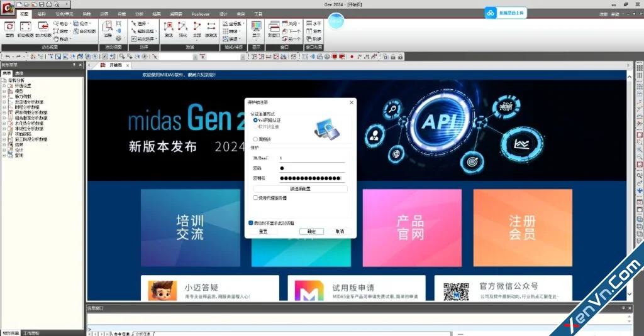Viewport: 644px width, 336px height.
Task: Select the third authentication radio option in dialog
Action: coord(255,139)
